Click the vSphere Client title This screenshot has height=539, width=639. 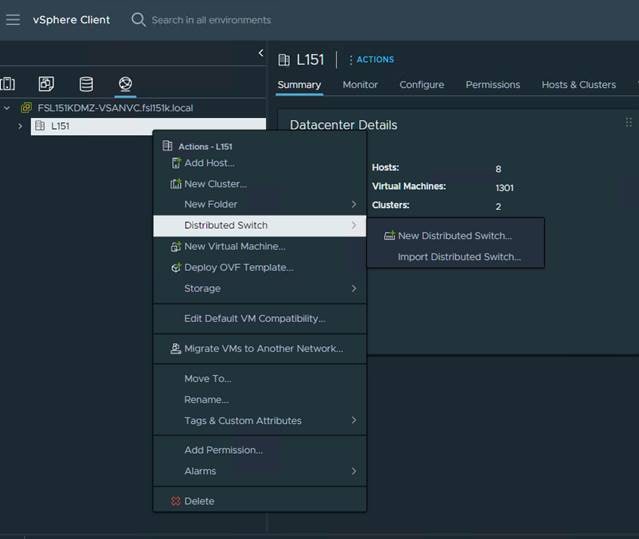point(71,20)
